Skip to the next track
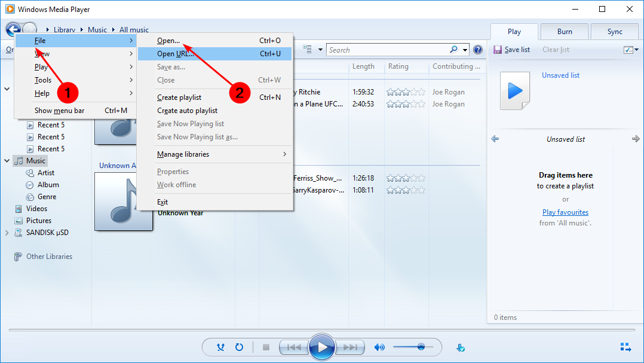The image size is (644, 363). pos(350,347)
